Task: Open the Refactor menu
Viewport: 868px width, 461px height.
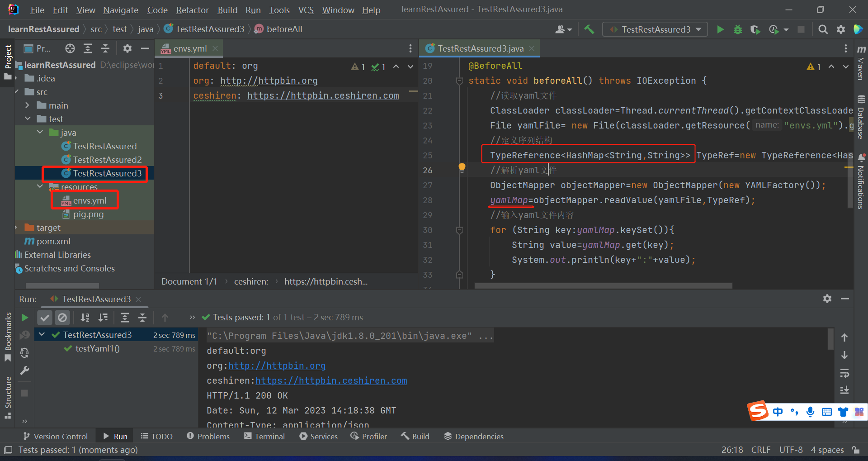Action: [192, 10]
